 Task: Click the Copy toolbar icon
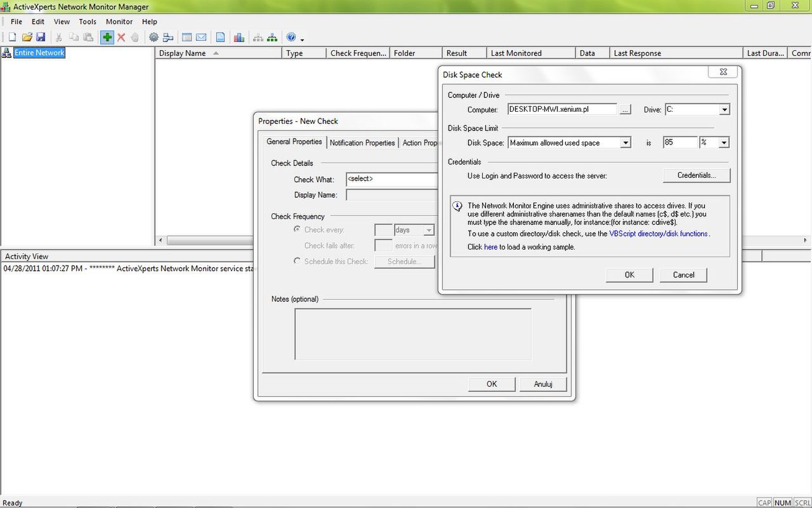(x=74, y=37)
